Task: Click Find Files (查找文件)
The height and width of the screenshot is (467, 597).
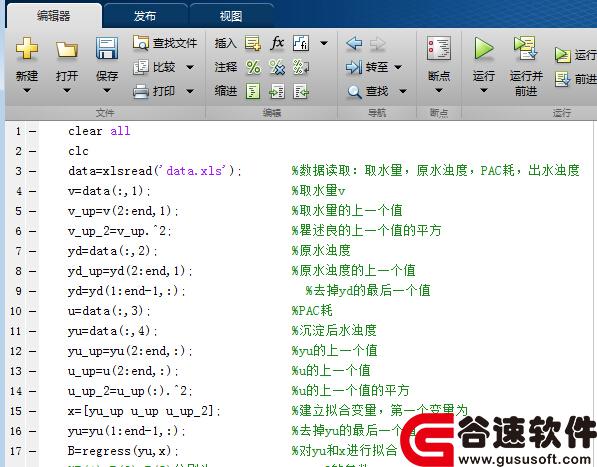Action: click(x=165, y=43)
